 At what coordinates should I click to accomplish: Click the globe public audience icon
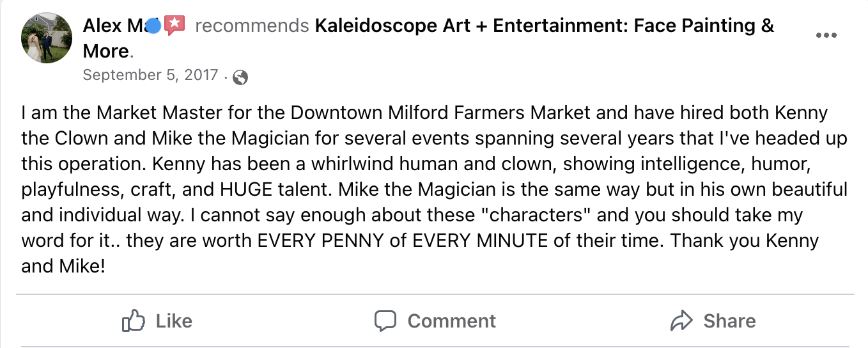coord(240,77)
